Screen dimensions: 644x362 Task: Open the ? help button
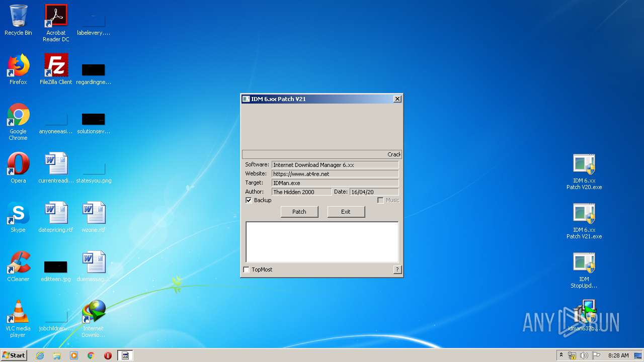point(397,269)
